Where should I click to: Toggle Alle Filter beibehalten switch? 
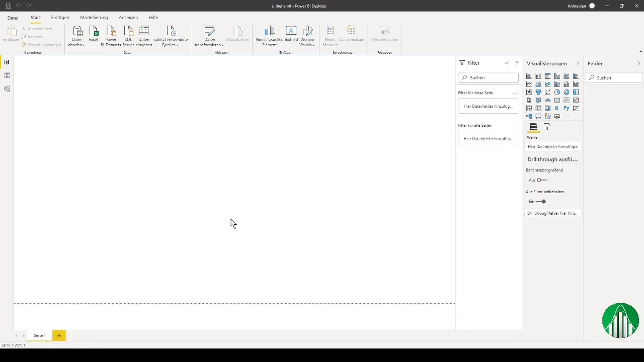[x=541, y=202]
